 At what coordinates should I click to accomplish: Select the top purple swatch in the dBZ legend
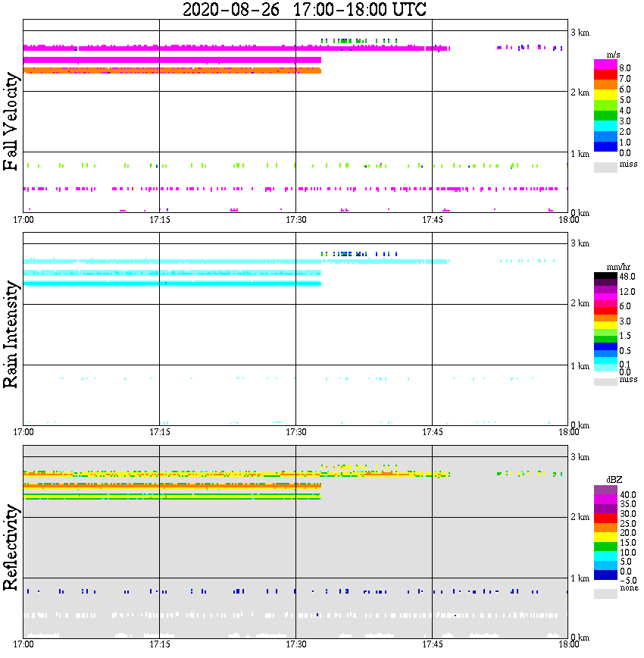[x=605, y=490]
